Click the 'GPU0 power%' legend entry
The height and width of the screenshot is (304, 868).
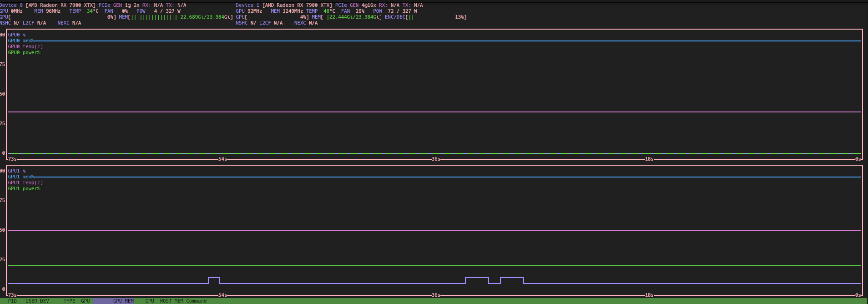24,52
